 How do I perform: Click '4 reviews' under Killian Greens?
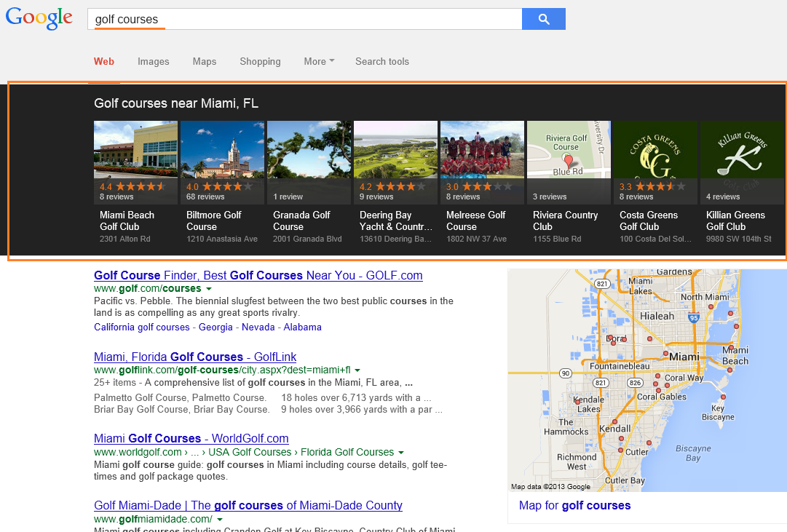point(723,196)
